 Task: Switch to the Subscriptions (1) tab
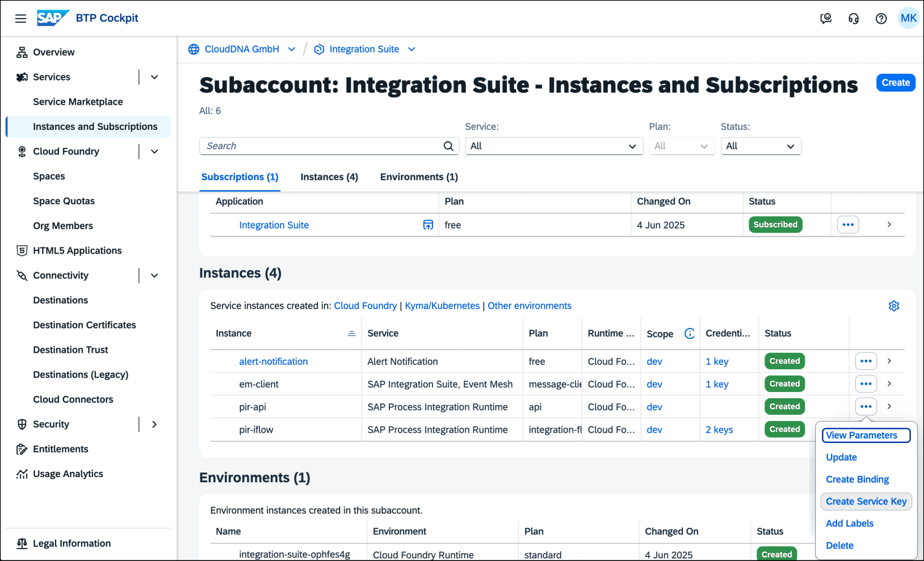pos(240,177)
